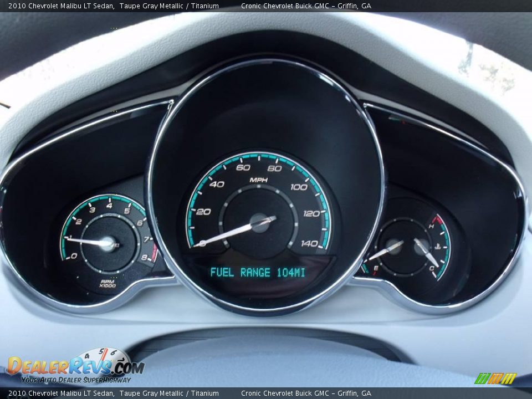Click top caption '2010 Chevrolet Malibu LT Sedan'
532x399 pixels.
tap(61, 6)
